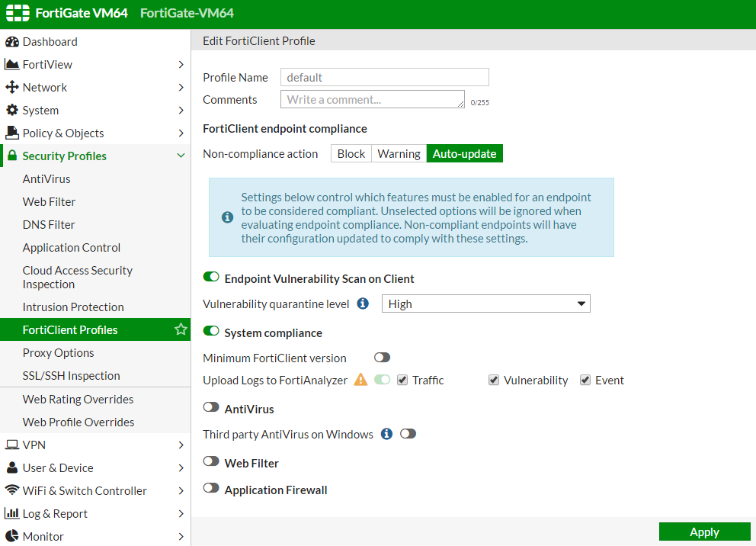This screenshot has width=756, height=546.
Task: Set non-compliance action to Block
Action: [351, 153]
